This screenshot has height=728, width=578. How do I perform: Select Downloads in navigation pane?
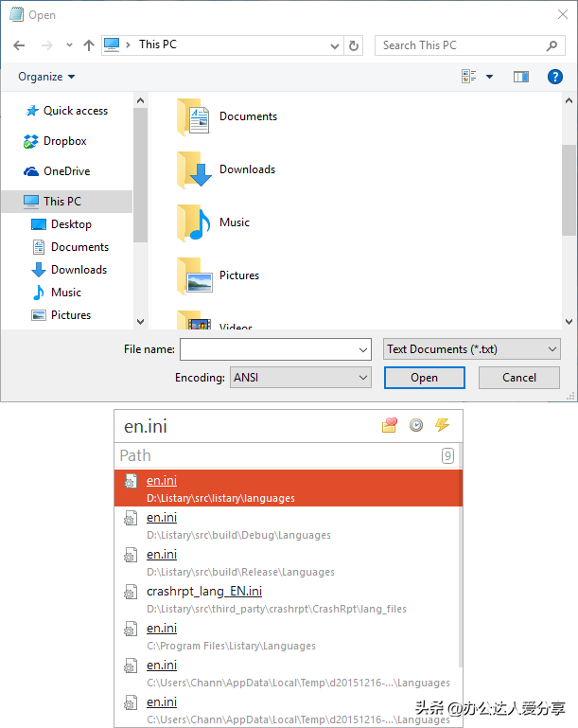tap(69, 270)
